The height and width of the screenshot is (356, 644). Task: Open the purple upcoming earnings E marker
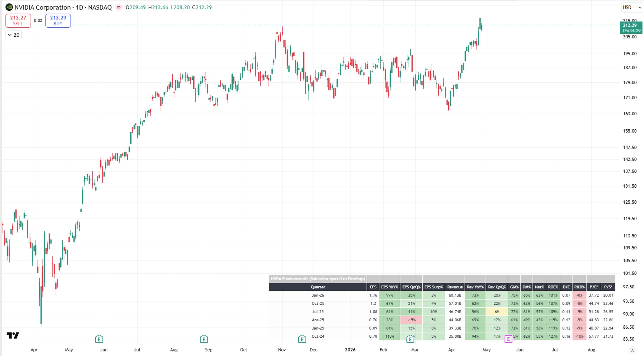(x=508, y=339)
